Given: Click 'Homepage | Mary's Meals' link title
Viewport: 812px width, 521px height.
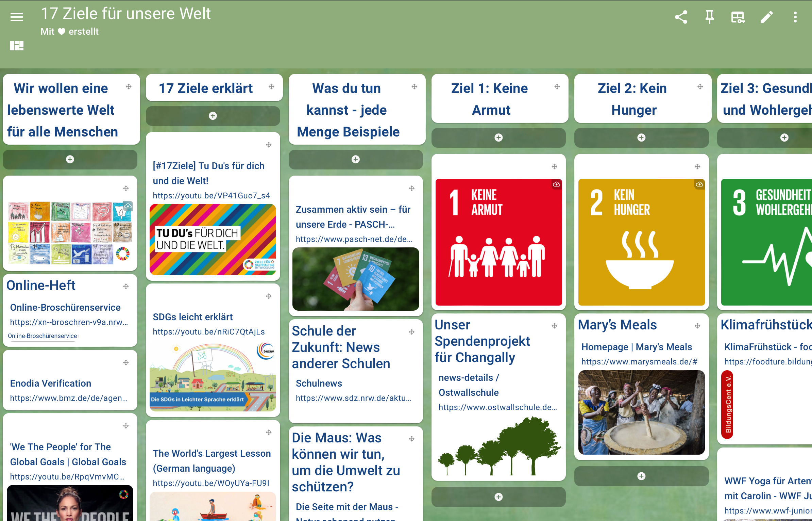Looking at the screenshot, I should [x=637, y=347].
